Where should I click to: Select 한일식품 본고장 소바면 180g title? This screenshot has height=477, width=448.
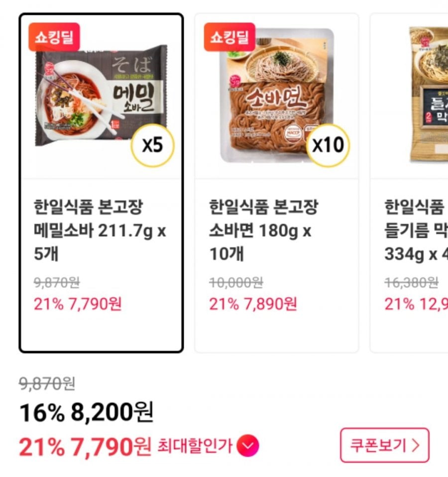pos(263,231)
